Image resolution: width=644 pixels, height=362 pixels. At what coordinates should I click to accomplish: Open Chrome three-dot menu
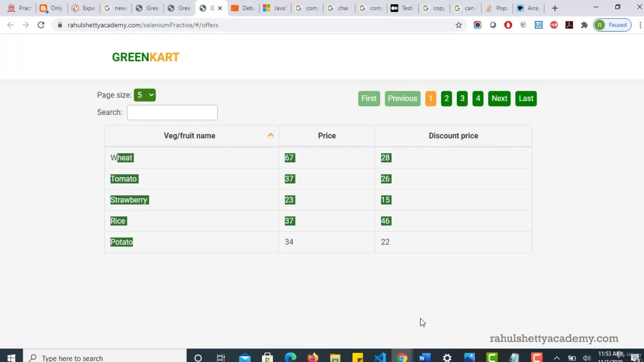click(640, 25)
